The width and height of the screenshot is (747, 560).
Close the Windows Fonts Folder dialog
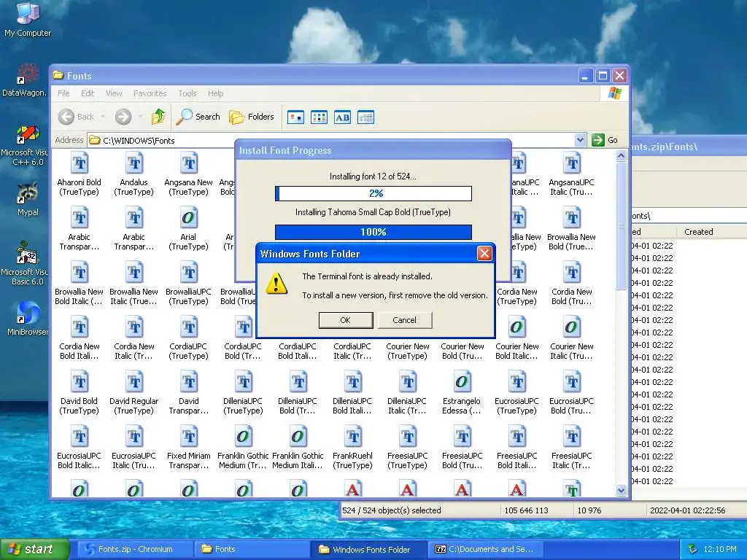click(x=484, y=253)
